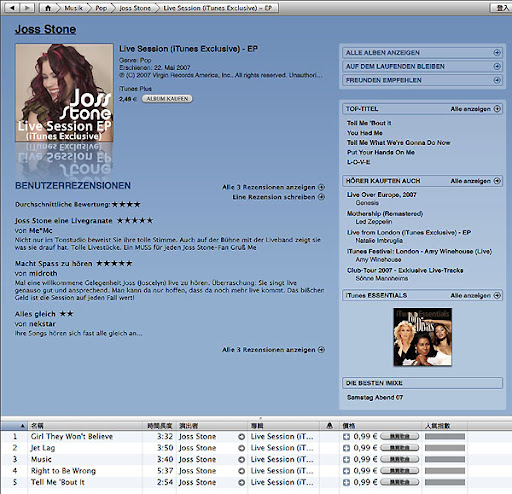Click the arrow icon beside Alle Alben anzeigen
The height and width of the screenshot is (494, 512).
point(497,53)
